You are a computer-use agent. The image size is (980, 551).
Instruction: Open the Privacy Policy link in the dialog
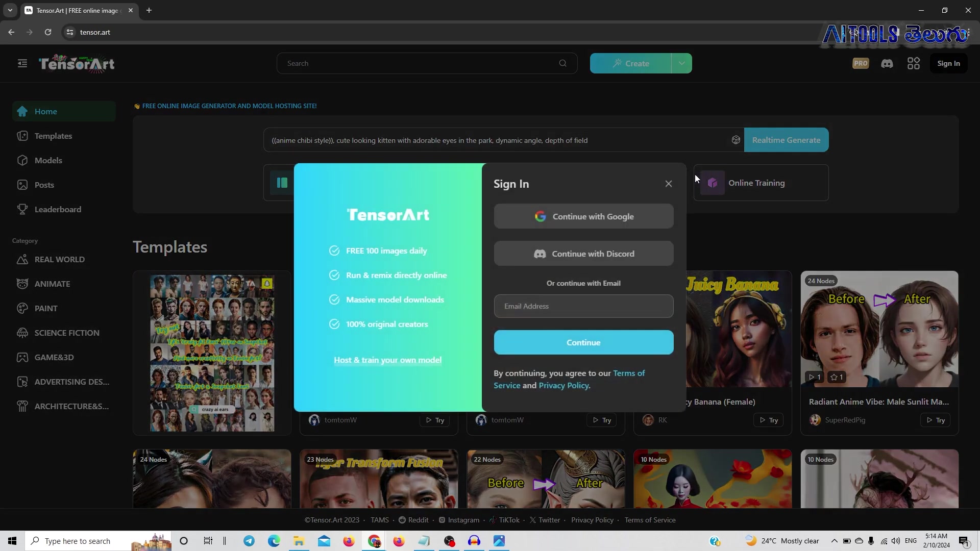pos(563,386)
